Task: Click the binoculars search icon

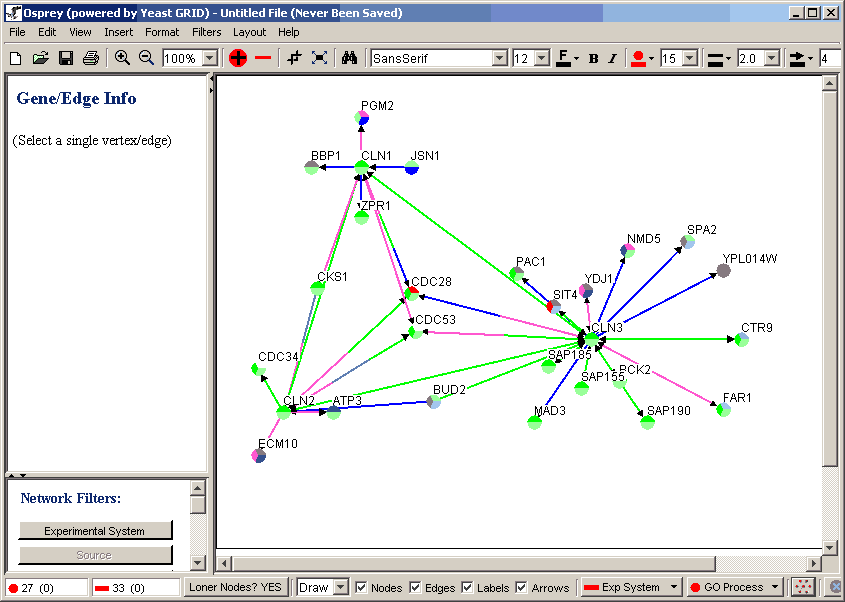Action: click(349, 58)
